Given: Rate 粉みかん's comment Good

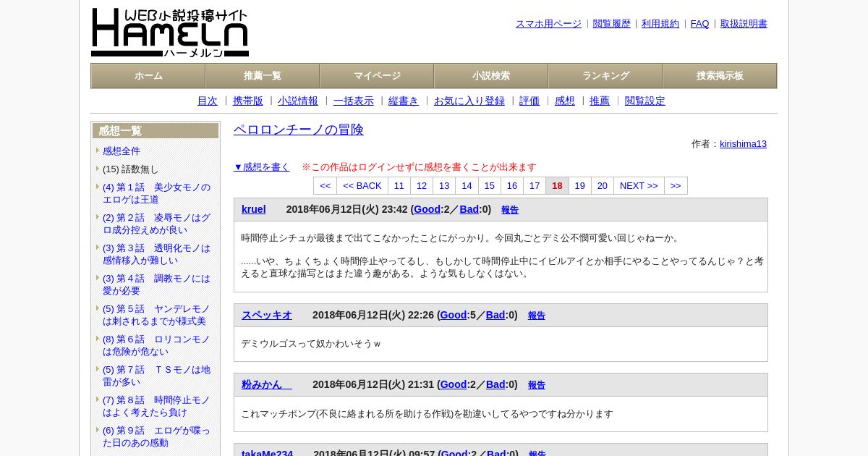Looking at the screenshot, I should 454,384.
